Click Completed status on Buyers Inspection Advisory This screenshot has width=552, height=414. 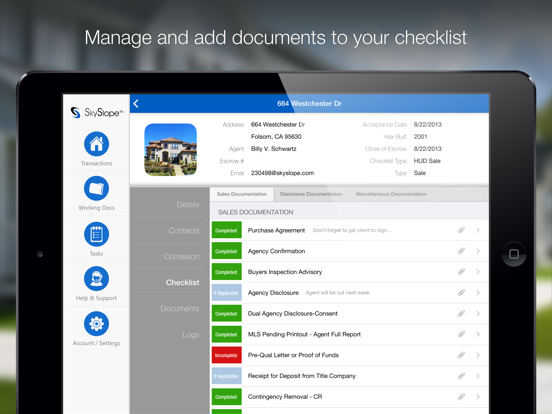tap(227, 272)
